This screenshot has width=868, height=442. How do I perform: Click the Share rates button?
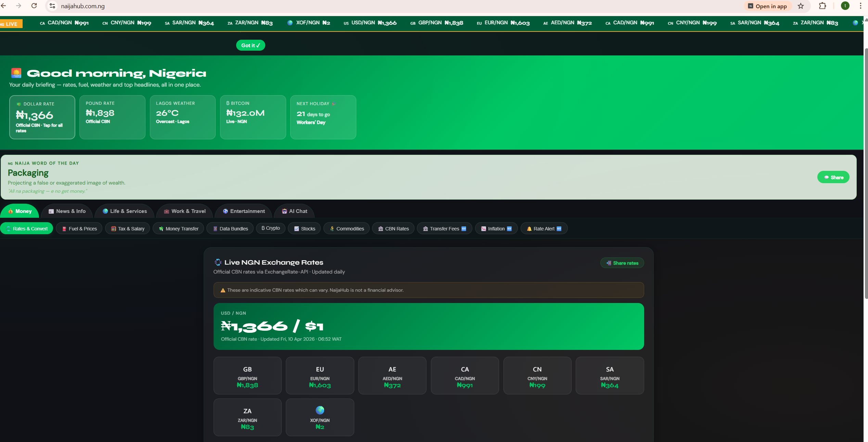[622, 263]
